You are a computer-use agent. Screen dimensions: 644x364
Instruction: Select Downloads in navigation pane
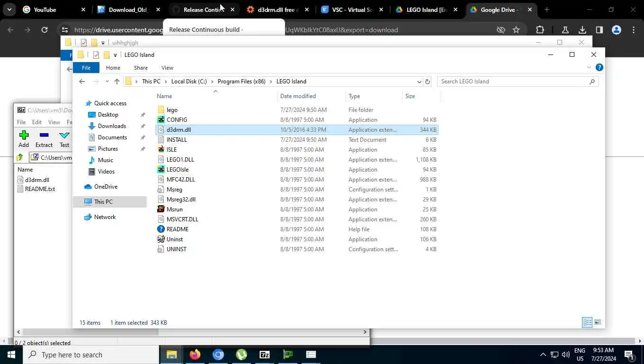click(x=112, y=126)
